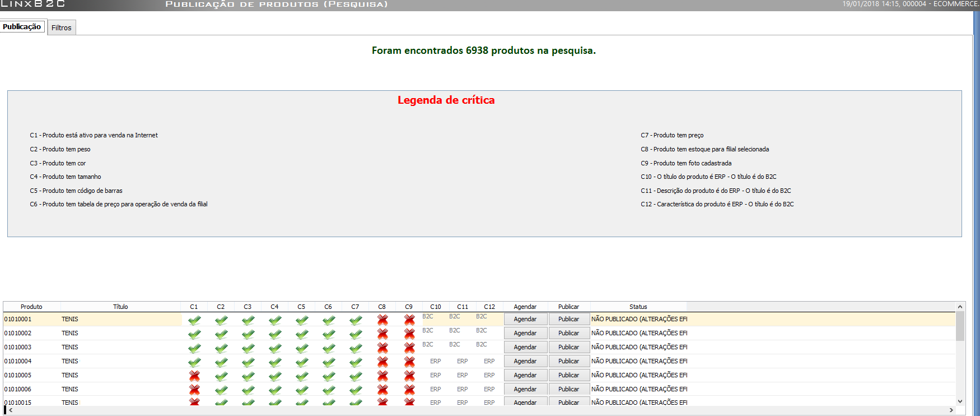The height and width of the screenshot is (416, 980).
Task: Click the TENIS title in row 01010002
Action: 70,333
